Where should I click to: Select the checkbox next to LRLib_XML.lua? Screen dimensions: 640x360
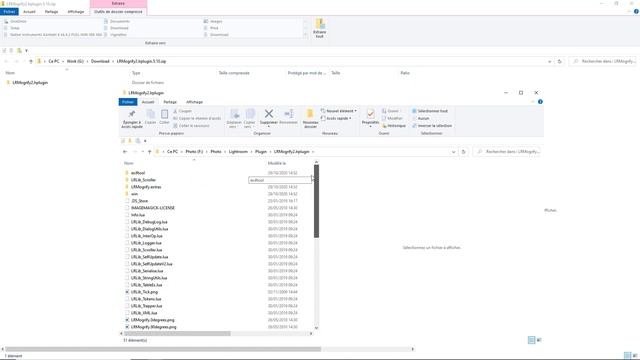pyautogui.click(x=127, y=313)
